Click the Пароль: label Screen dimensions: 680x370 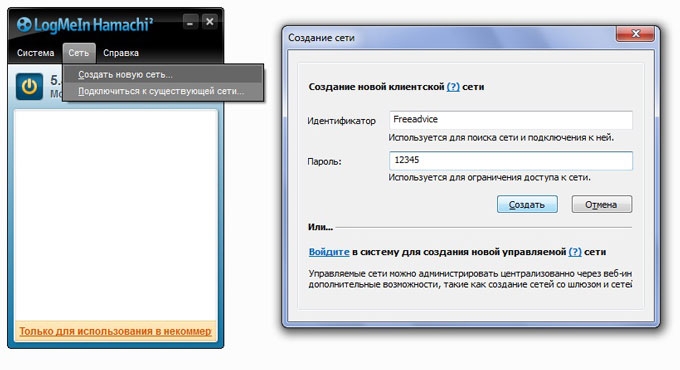point(324,161)
